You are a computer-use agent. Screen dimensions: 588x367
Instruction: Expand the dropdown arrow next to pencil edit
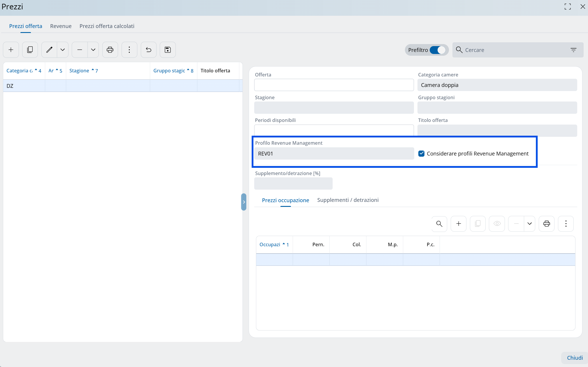(63, 50)
